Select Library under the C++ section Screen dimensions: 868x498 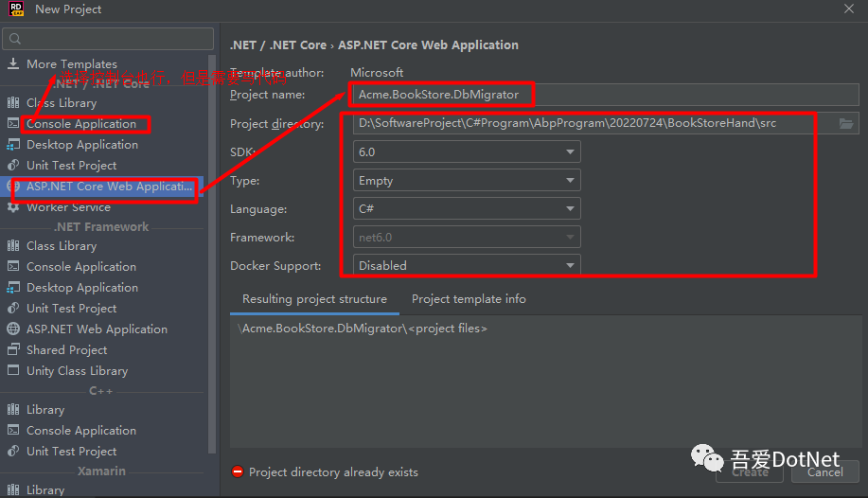45,410
